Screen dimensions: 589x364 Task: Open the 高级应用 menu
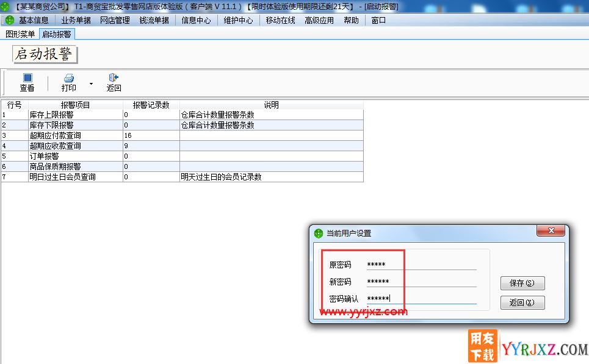click(319, 20)
